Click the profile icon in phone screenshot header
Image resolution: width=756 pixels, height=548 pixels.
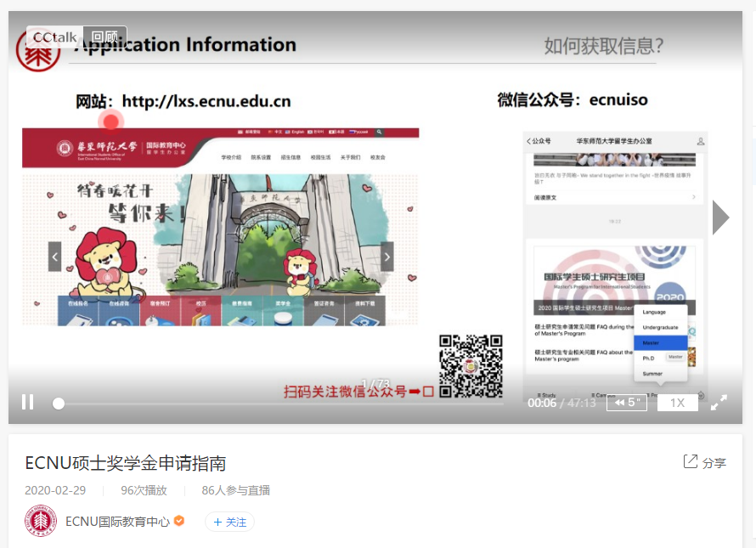coord(701,141)
